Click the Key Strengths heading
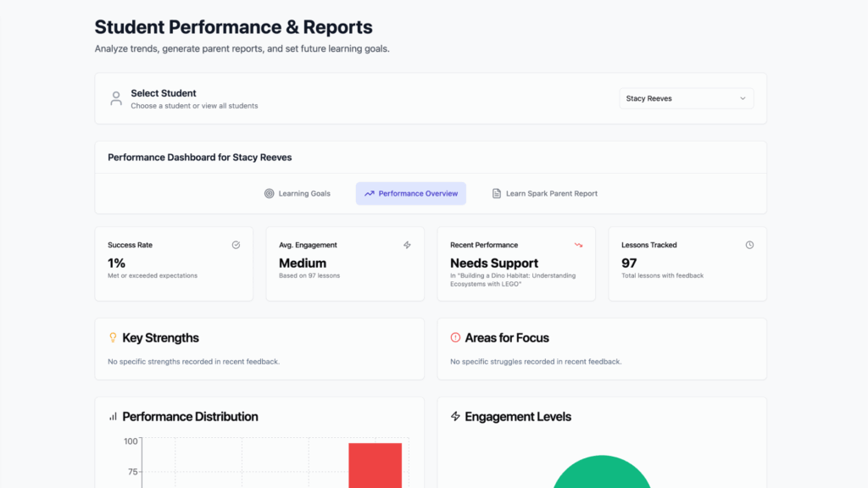The image size is (868, 488). [x=160, y=338]
